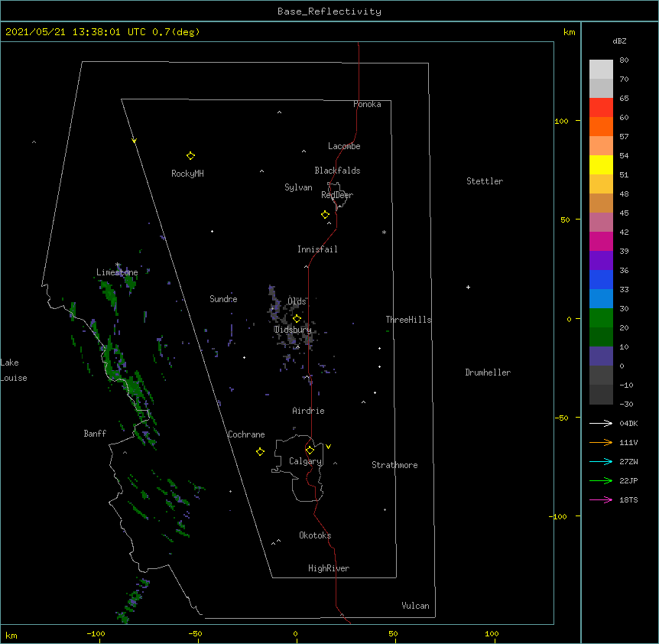Click the Calgary label
Viewport: 659px width, 644px height.
click(305, 461)
